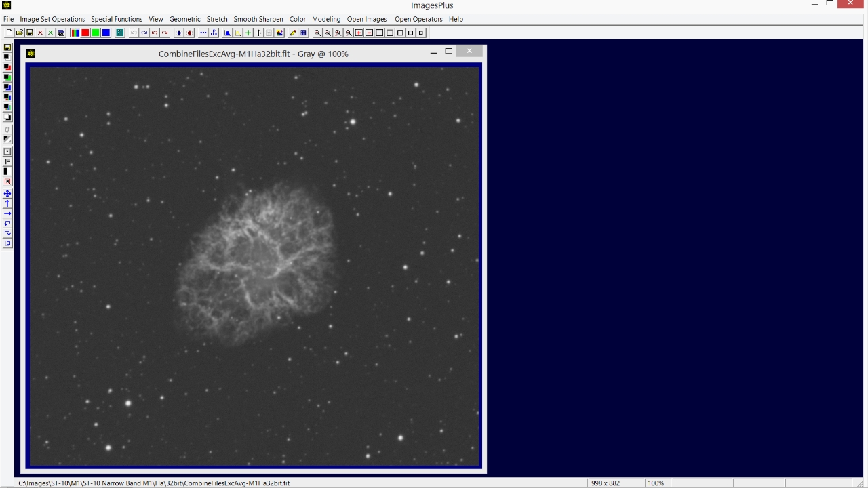The image size is (868, 488).
Task: Click the diagonal black-white split sidebar icon
Action: (x=7, y=139)
